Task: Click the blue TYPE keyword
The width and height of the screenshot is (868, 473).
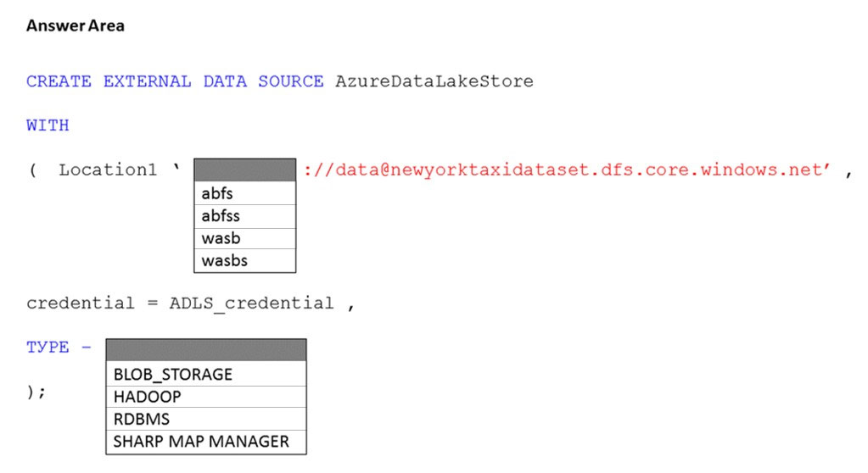Action: tap(48, 348)
